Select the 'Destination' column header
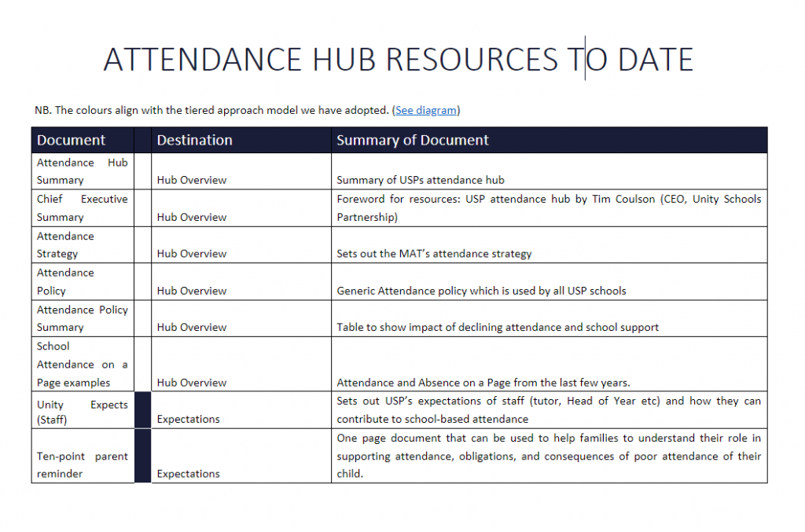Image resolution: width=805 pixels, height=532 pixels. point(241,140)
